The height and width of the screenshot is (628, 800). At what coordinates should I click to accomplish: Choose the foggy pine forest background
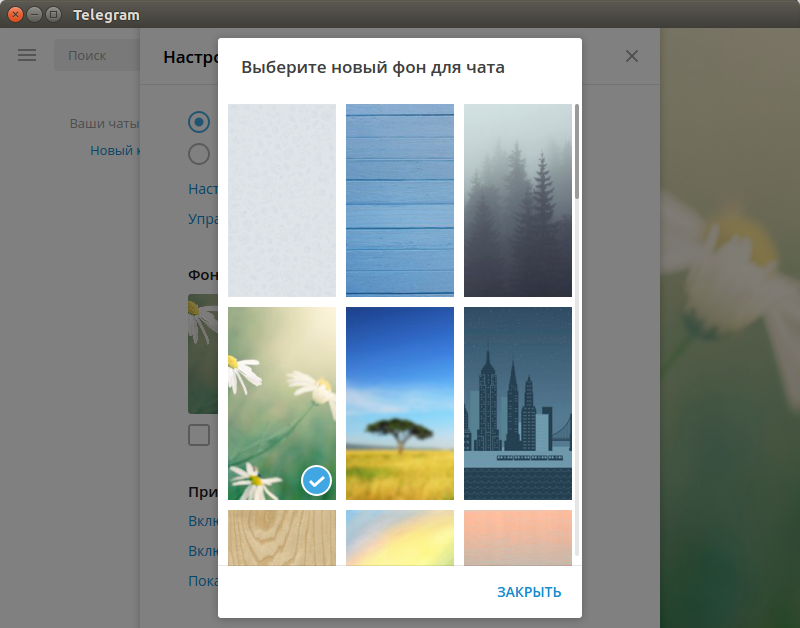pos(518,200)
